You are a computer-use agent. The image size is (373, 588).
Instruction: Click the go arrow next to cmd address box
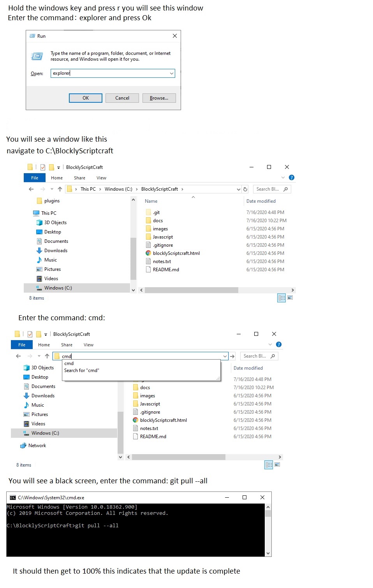coord(232,356)
